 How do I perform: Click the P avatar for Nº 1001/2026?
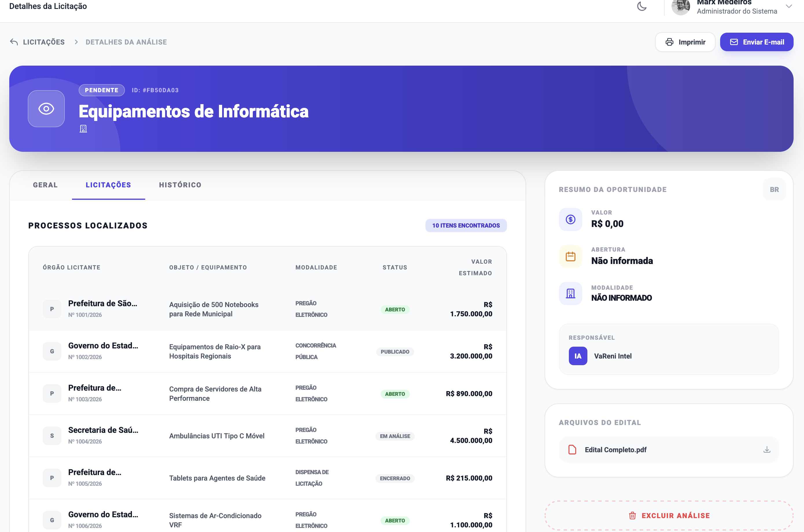click(52, 309)
